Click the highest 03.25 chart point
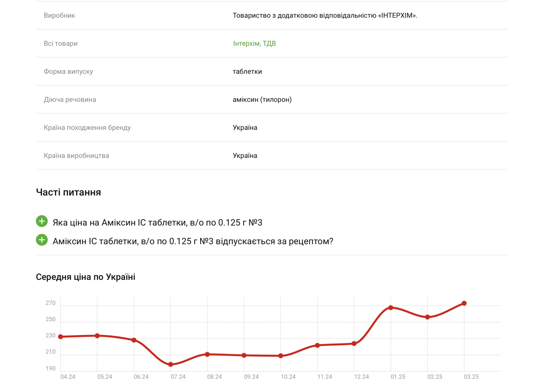554x392 pixels. click(464, 303)
